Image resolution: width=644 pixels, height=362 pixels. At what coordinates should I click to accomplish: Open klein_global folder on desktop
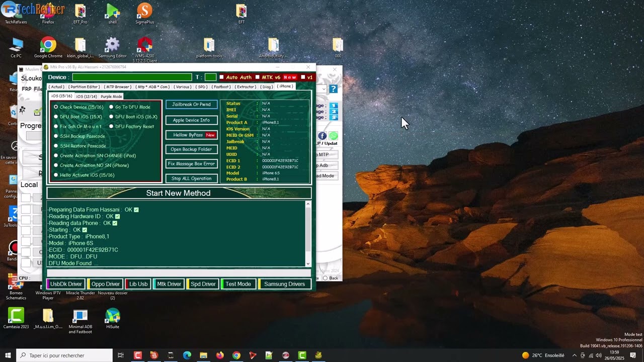click(80, 48)
